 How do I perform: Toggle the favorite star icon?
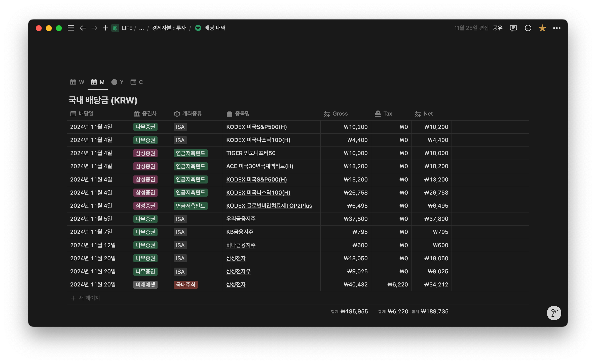point(542,28)
